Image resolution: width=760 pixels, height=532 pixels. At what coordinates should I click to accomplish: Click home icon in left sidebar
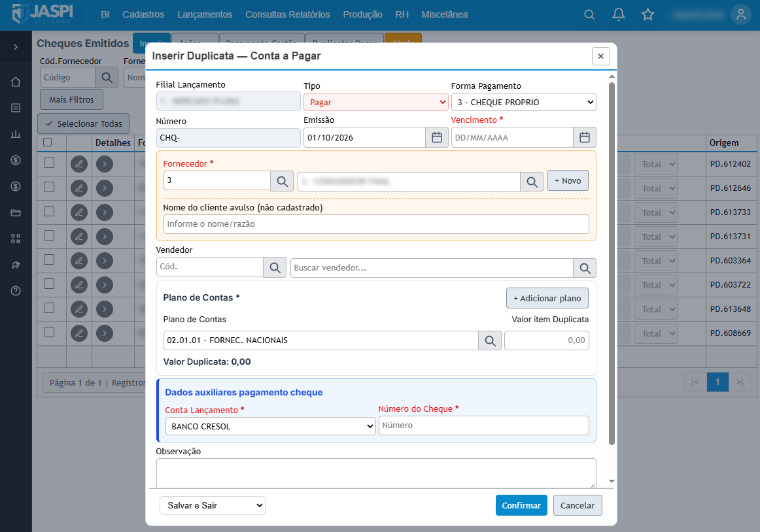coord(16,82)
